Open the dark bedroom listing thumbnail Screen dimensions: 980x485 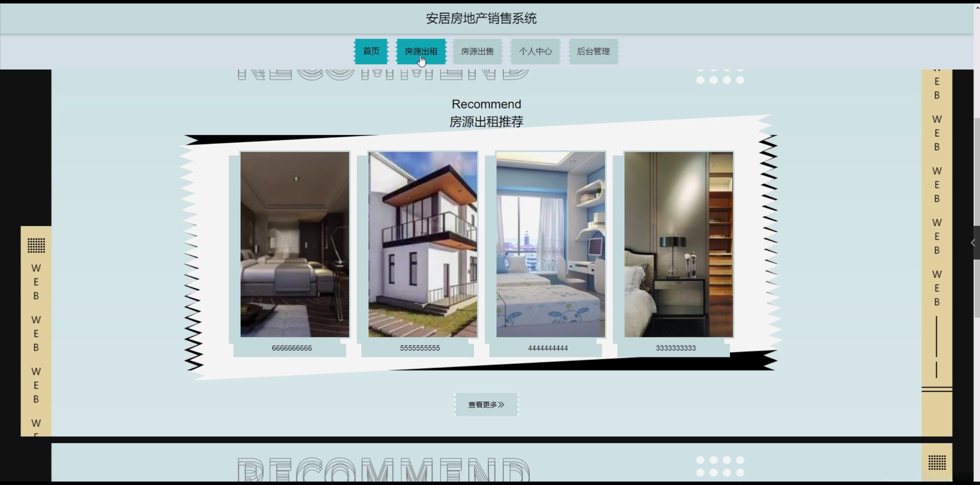coord(295,244)
